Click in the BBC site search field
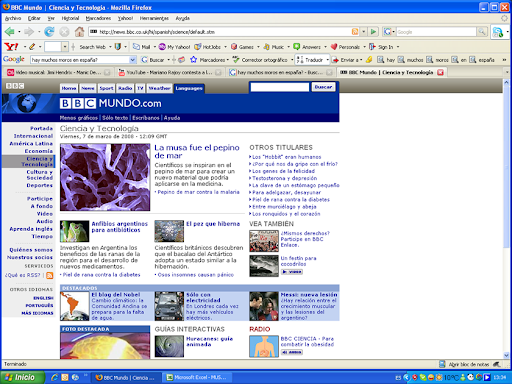 click(279, 87)
